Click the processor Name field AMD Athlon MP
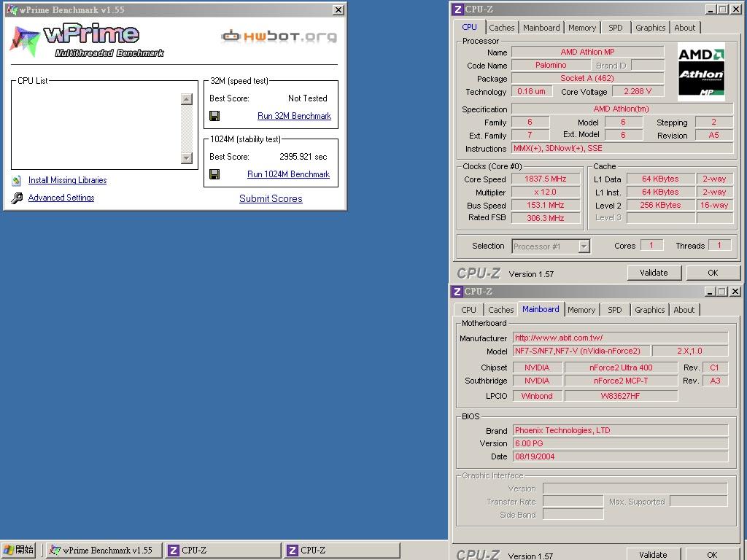This screenshot has width=747, height=560. (587, 52)
